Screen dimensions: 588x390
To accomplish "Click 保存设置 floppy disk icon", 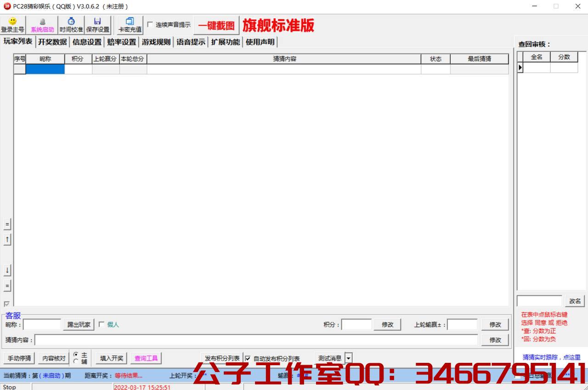I will [x=98, y=25].
